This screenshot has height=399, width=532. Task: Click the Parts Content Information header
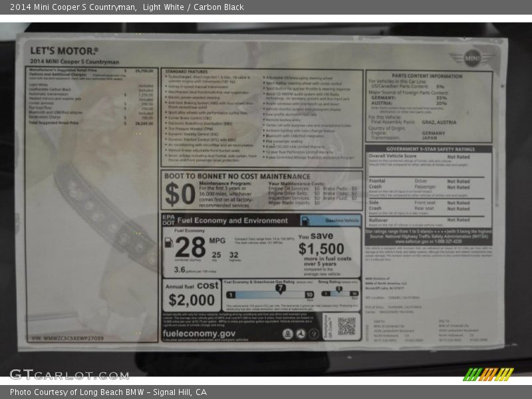pos(427,76)
